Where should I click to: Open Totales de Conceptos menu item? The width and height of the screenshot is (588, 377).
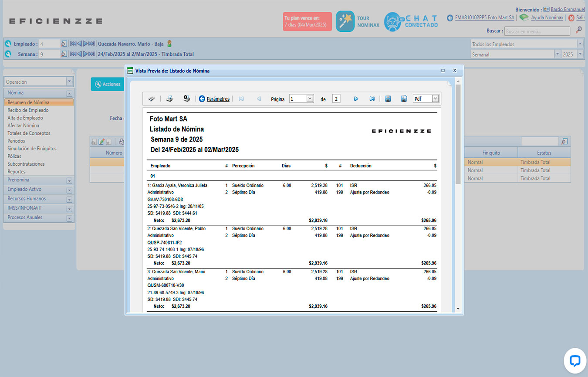(x=29, y=133)
